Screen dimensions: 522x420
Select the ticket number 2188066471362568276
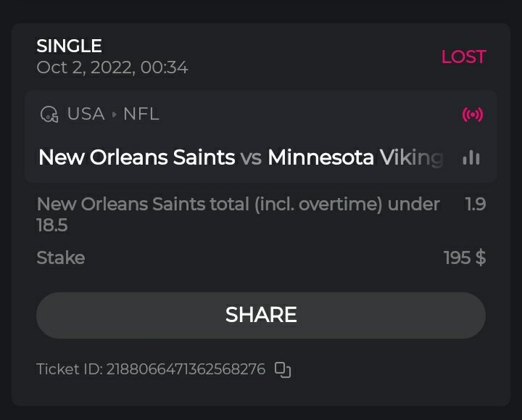tap(186, 369)
